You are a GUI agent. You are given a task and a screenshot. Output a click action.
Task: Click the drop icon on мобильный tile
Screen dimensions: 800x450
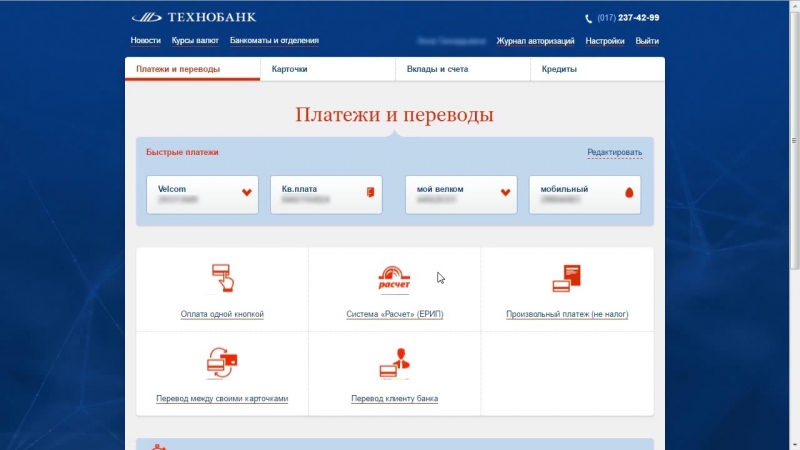(x=629, y=193)
